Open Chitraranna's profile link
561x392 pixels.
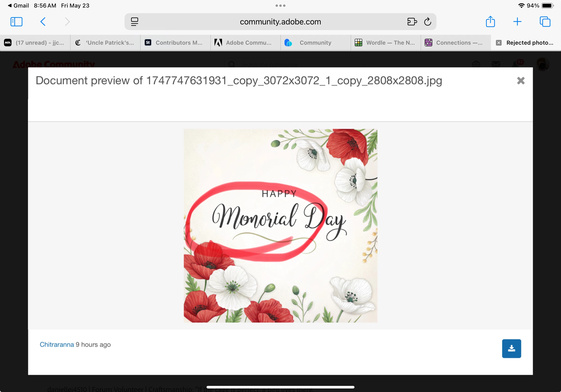point(57,345)
